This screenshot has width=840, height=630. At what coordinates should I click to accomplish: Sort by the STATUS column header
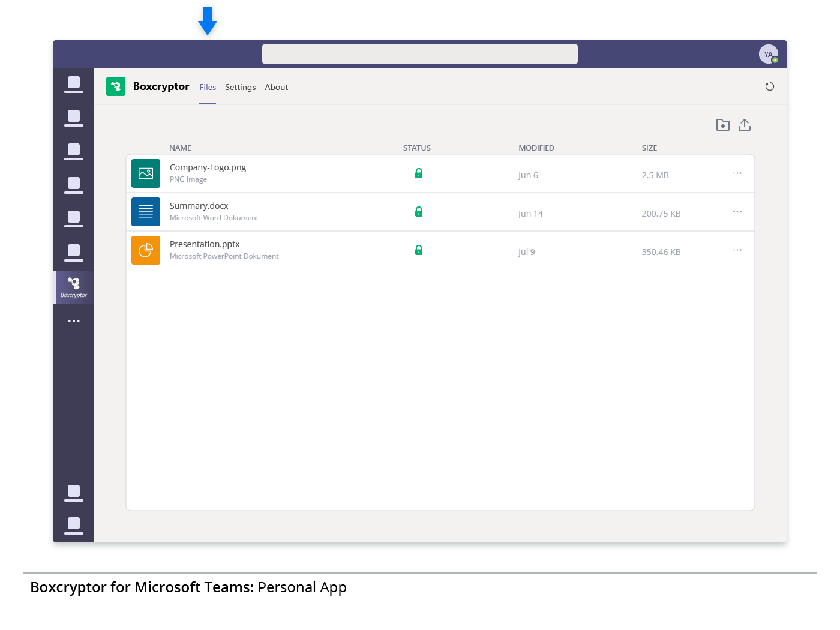tap(417, 148)
